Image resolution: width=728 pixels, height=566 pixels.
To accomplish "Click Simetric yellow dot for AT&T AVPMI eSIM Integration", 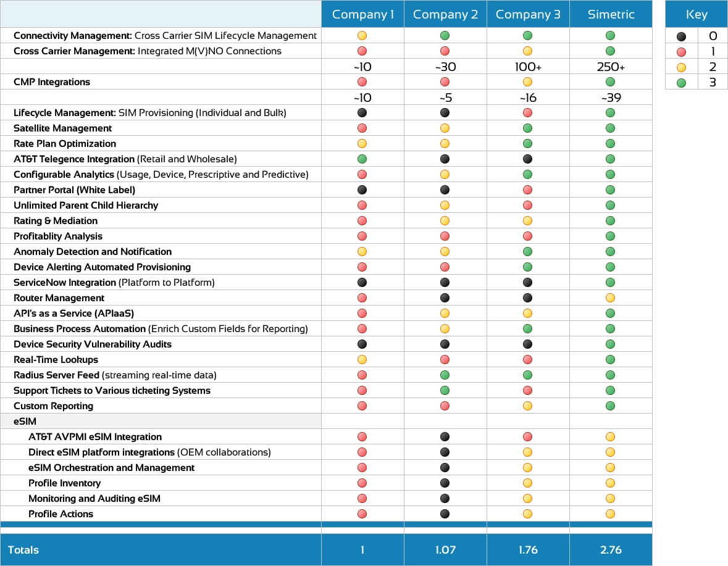I will [611, 436].
